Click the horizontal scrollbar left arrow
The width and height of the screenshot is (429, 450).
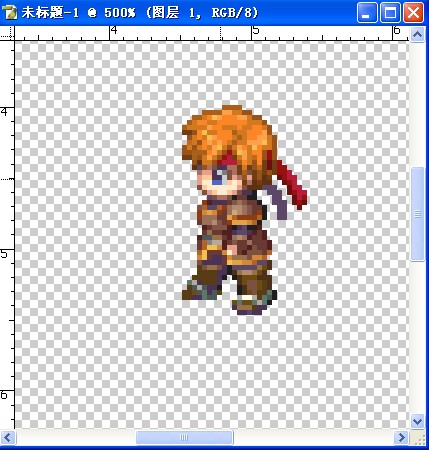8,437
